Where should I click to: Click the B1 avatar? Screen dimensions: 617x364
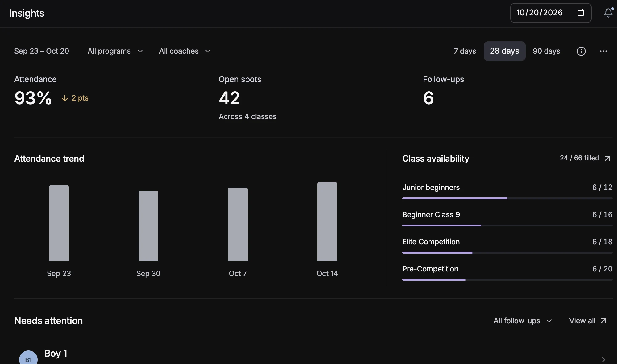point(28,358)
